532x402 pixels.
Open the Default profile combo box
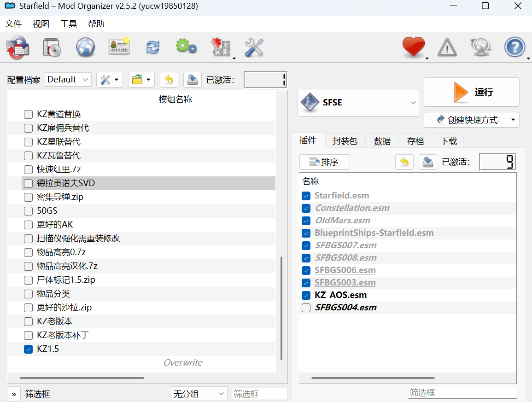pyautogui.click(x=68, y=79)
